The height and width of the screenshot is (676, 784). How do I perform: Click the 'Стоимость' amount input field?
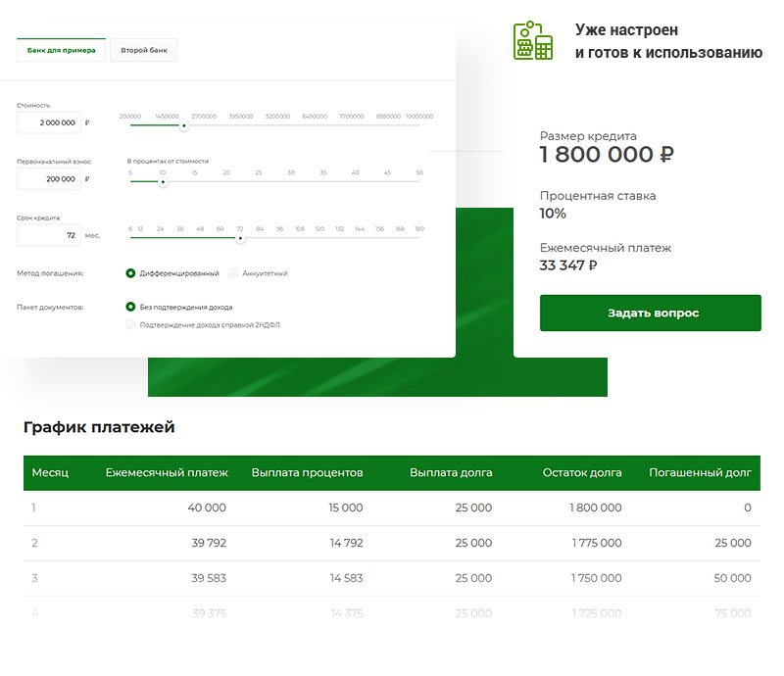tap(49, 122)
